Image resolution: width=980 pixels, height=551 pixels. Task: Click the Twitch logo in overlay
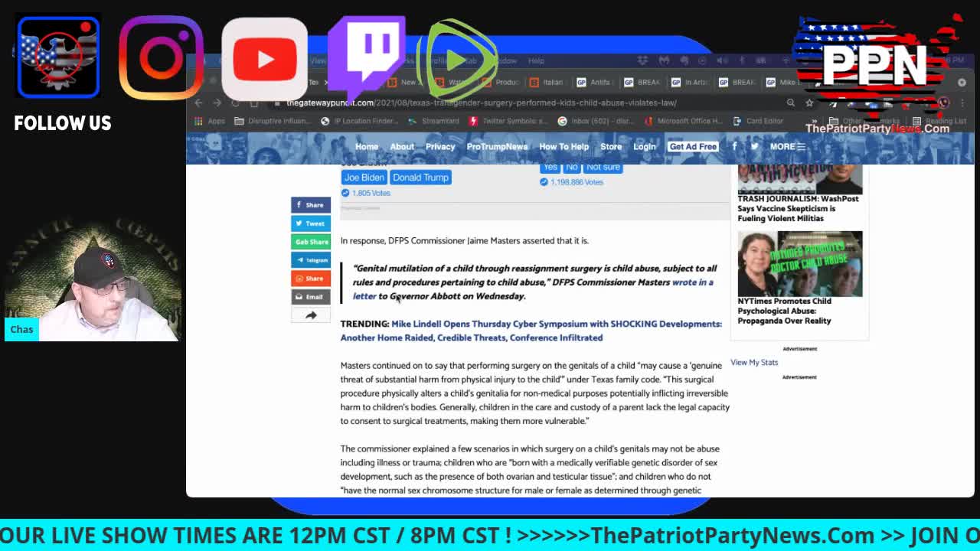[x=366, y=59]
